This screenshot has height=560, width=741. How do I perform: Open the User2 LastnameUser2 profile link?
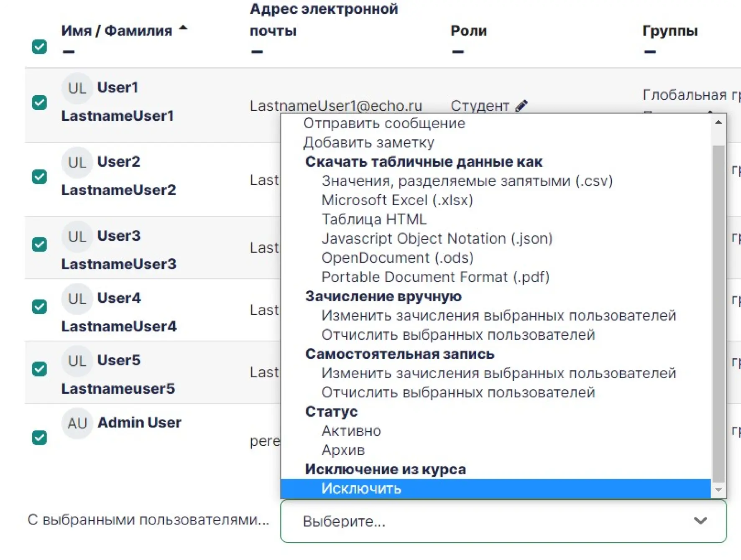pos(118,176)
